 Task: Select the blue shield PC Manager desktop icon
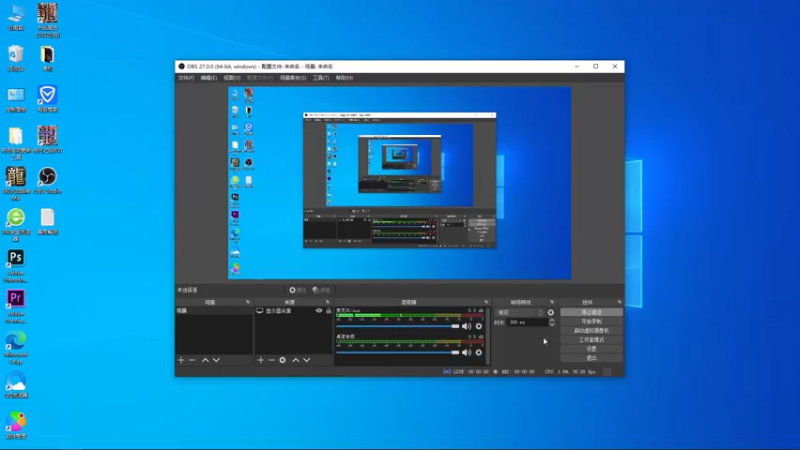[47, 99]
